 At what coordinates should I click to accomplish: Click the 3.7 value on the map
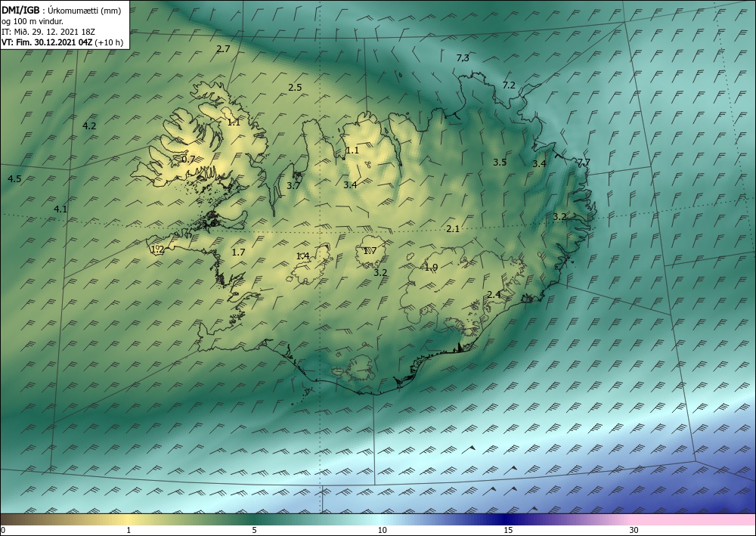coord(293,185)
